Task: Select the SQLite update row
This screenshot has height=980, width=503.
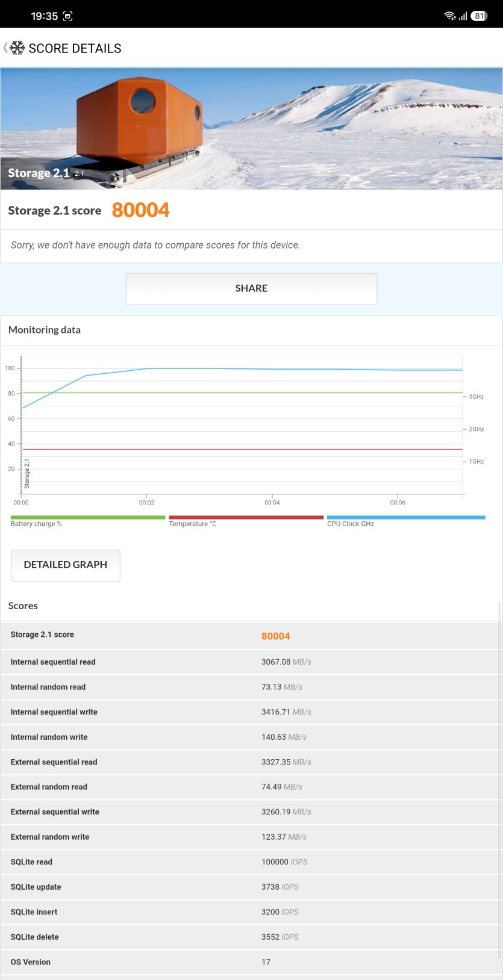Action: [x=251, y=887]
